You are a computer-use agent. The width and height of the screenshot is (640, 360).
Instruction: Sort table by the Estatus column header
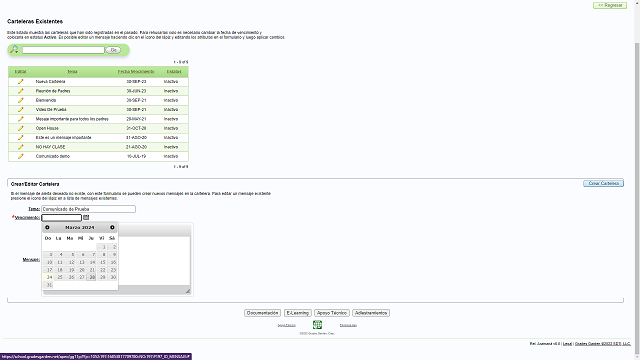point(174,71)
